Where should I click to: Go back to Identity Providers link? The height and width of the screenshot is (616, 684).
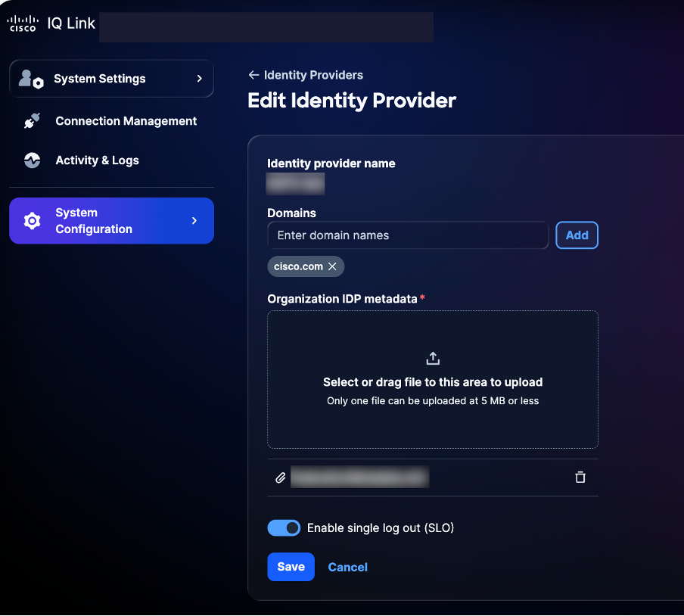pyautogui.click(x=313, y=75)
